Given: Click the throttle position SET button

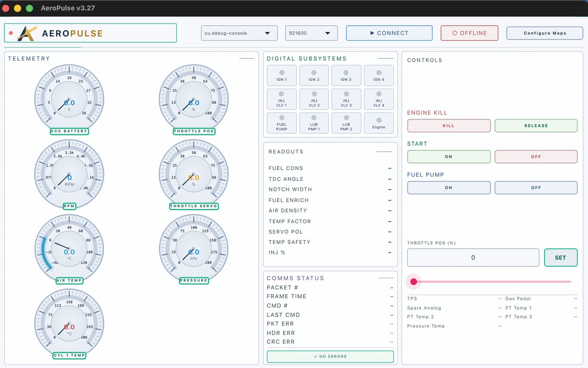Looking at the screenshot, I should pos(560,258).
